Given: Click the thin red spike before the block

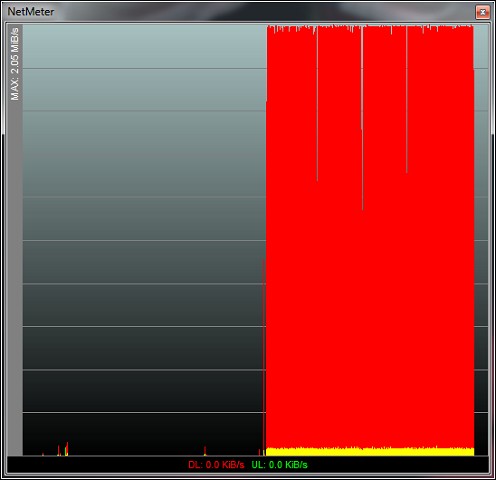Looking at the screenshot, I should click(x=263, y=358).
